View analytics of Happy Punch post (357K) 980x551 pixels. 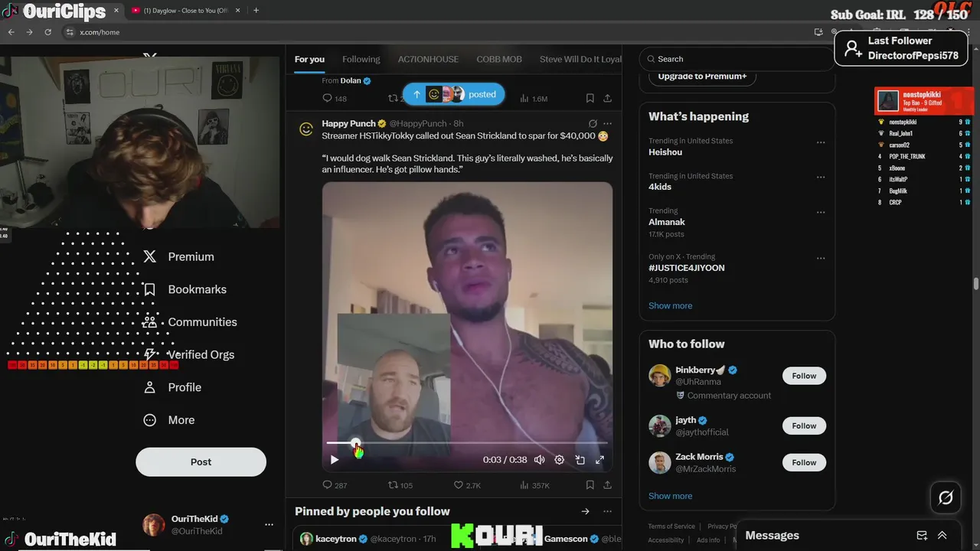click(x=534, y=485)
